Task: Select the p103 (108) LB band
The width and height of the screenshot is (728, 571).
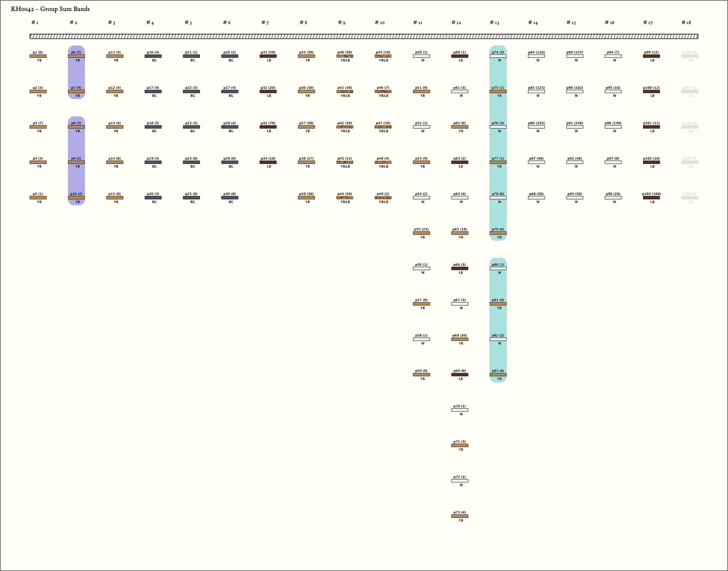Action: pyautogui.click(x=651, y=198)
